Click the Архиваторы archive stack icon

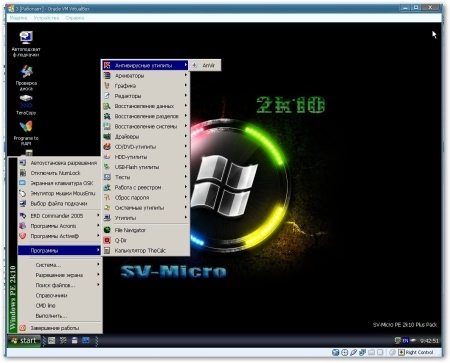(x=107, y=76)
